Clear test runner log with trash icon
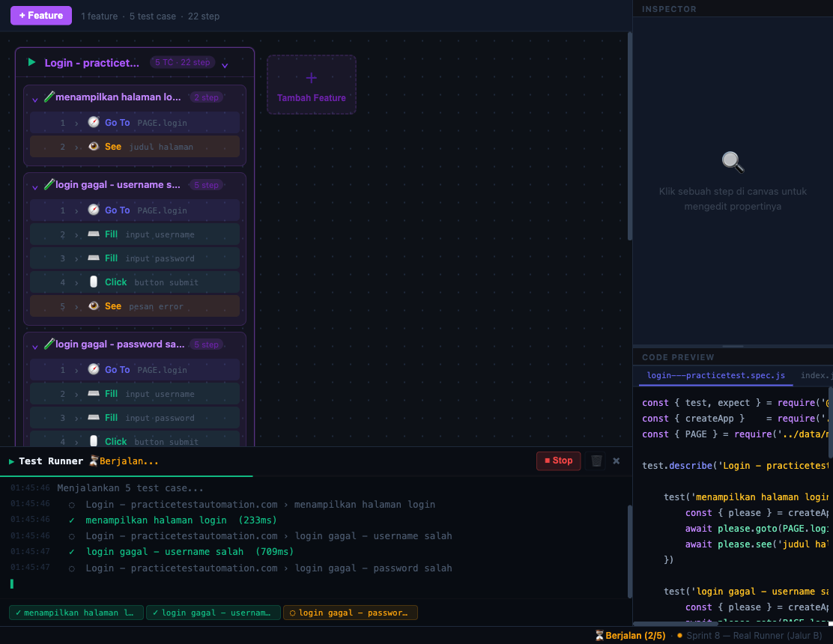833x644 pixels. (596, 461)
